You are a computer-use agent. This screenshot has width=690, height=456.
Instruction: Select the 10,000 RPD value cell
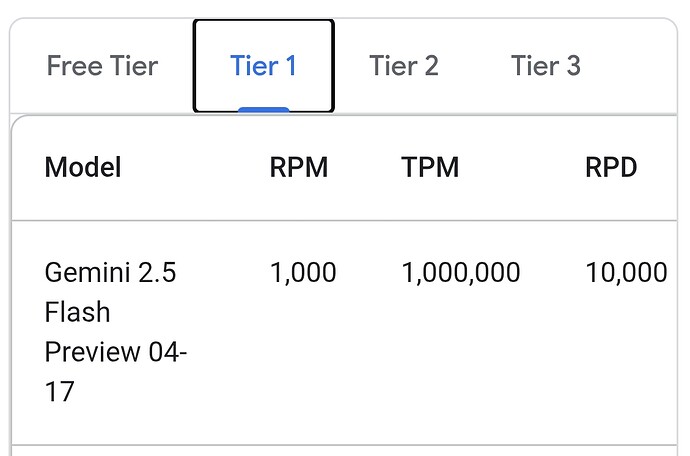coord(626,272)
